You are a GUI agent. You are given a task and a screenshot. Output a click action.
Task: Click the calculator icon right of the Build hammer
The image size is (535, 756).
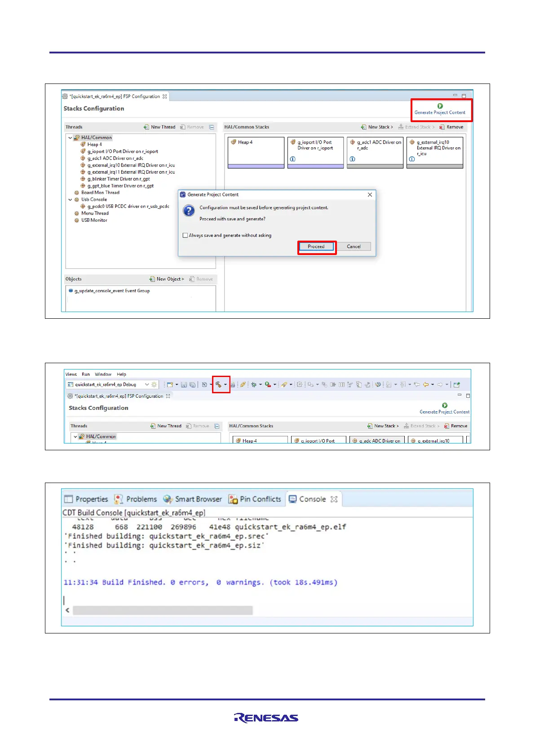tap(233, 385)
